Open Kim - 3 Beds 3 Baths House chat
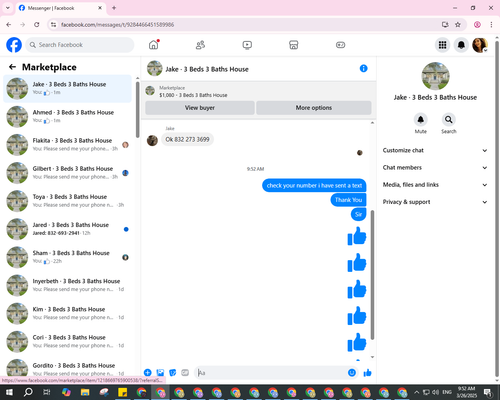Screen dimensions: 500x400 tap(68, 313)
